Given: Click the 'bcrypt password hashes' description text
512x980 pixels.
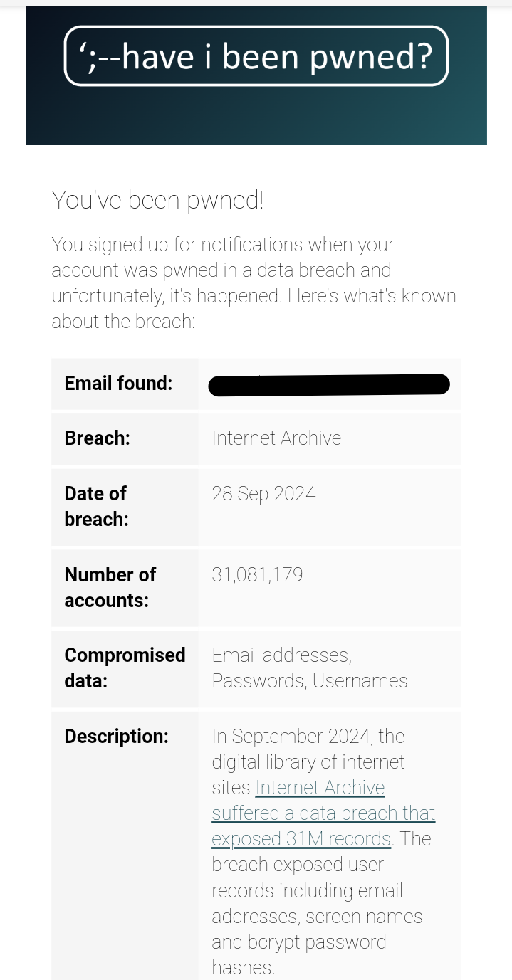Looking at the screenshot, I should click(x=299, y=943).
